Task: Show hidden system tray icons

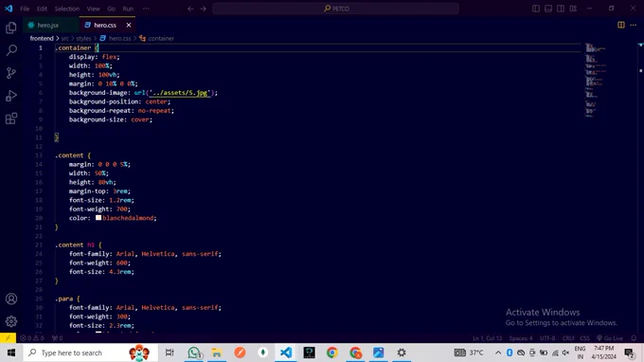Action: pos(498,353)
